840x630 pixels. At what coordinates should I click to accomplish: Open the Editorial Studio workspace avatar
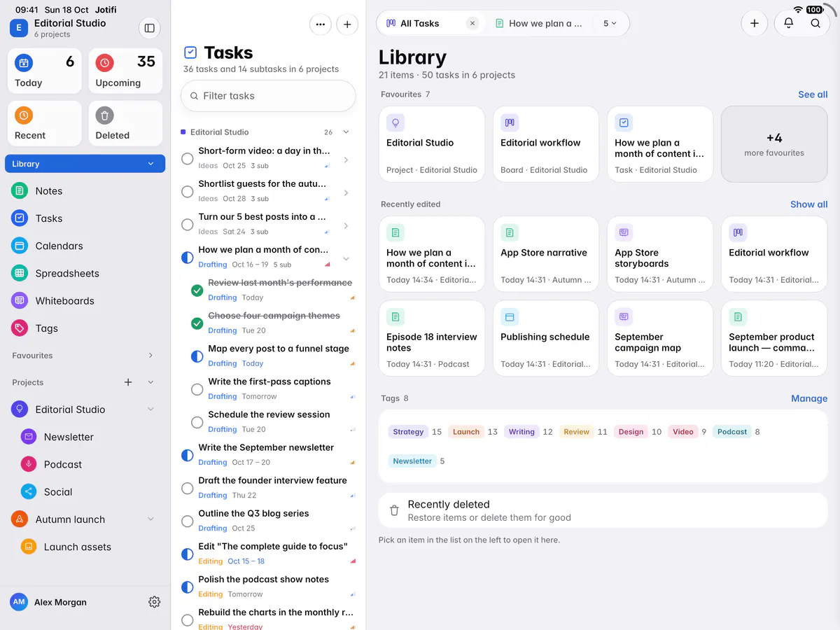point(18,28)
